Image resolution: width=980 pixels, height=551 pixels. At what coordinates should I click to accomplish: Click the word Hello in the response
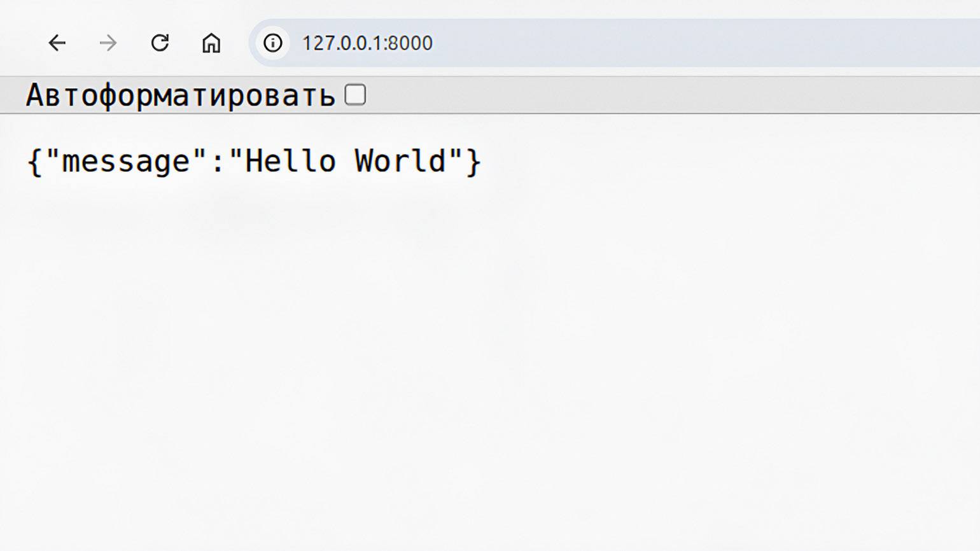(290, 161)
